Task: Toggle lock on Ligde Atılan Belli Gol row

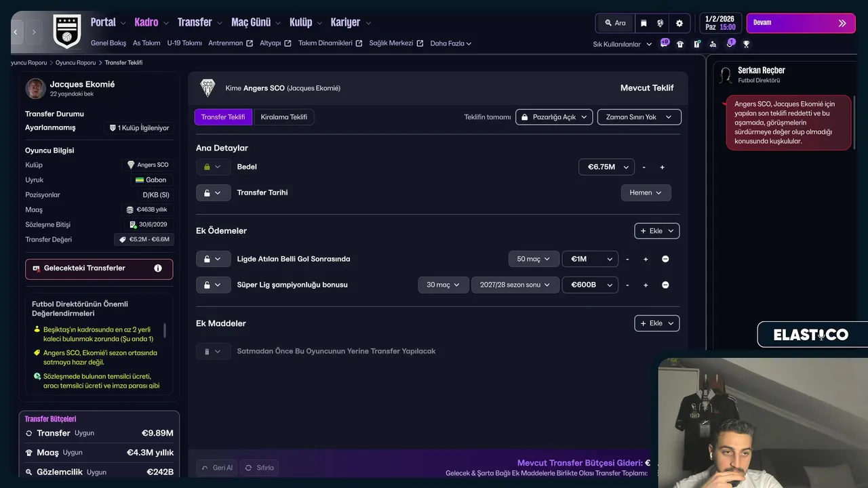Action: tap(213, 259)
